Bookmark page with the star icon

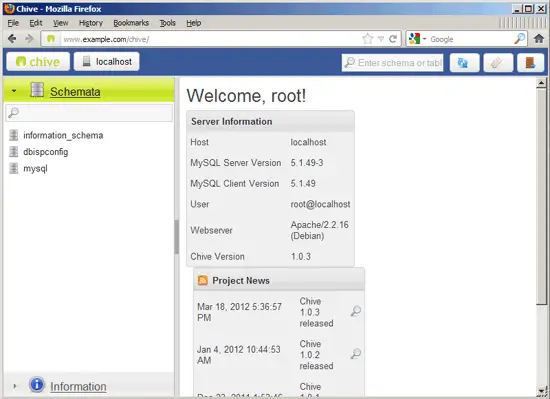coord(368,39)
